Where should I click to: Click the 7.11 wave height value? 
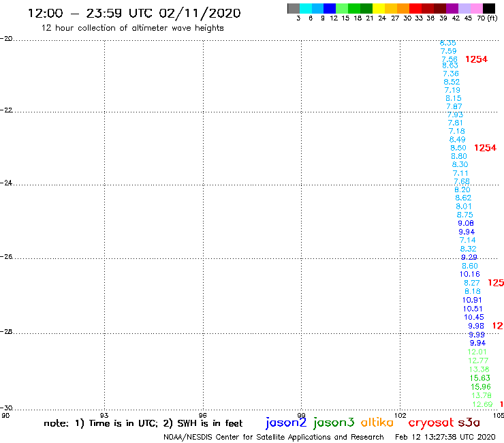tap(460, 173)
